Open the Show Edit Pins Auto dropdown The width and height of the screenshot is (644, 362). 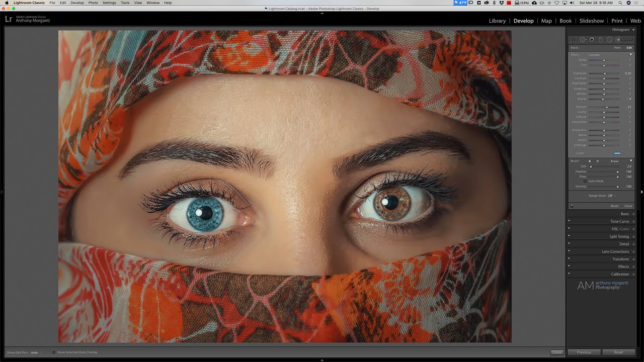36,352
